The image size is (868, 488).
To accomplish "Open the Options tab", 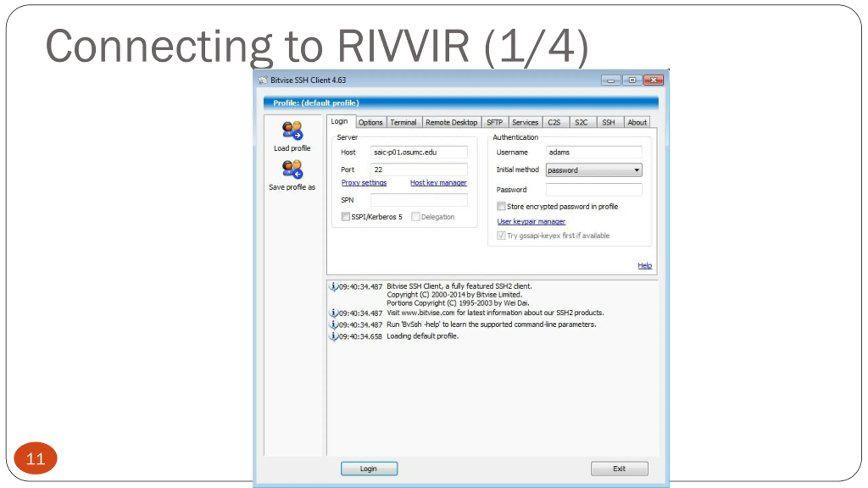I will click(x=370, y=122).
